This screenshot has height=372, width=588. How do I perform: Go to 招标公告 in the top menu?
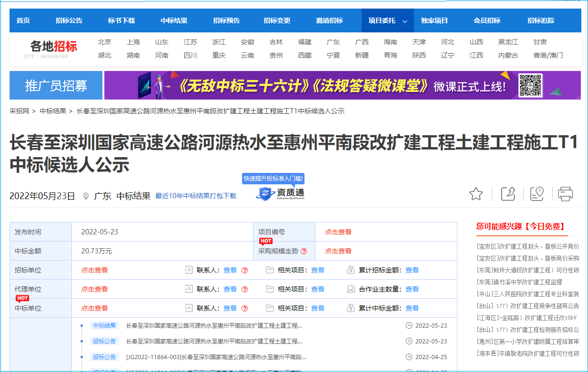click(x=69, y=20)
